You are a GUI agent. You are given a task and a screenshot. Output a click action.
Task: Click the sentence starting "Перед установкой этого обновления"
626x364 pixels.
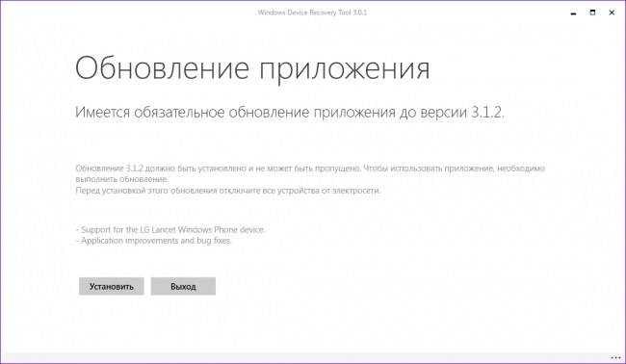coord(228,191)
